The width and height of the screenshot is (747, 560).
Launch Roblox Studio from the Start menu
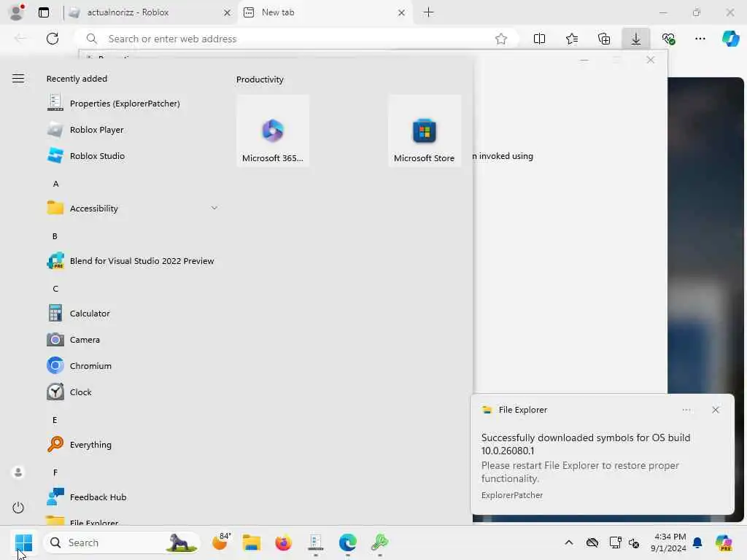coord(86,156)
